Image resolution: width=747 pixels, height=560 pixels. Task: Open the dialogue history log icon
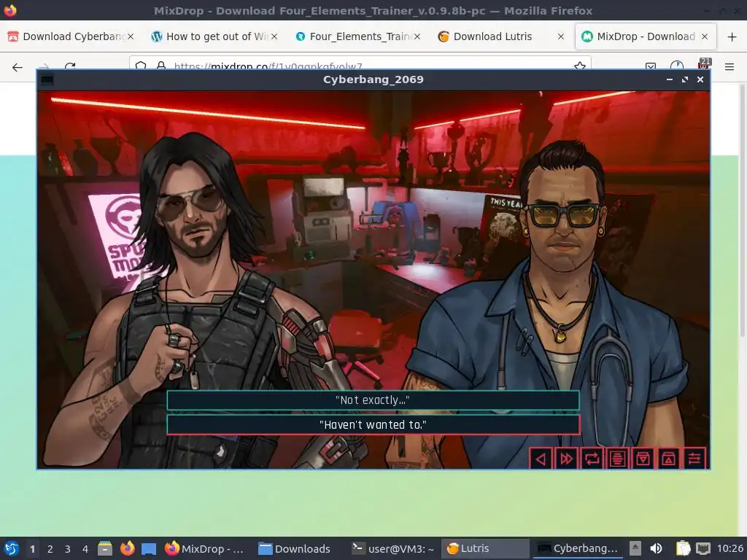(x=617, y=459)
